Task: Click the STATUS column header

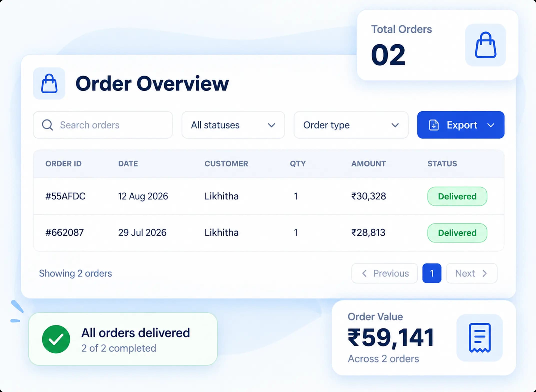Action: pyautogui.click(x=442, y=163)
